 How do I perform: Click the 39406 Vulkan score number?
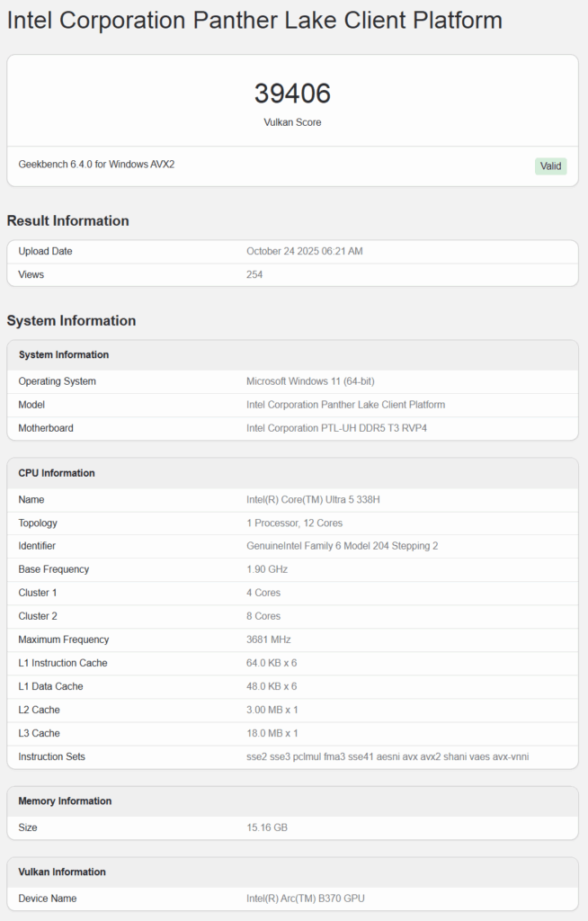pyautogui.click(x=292, y=94)
